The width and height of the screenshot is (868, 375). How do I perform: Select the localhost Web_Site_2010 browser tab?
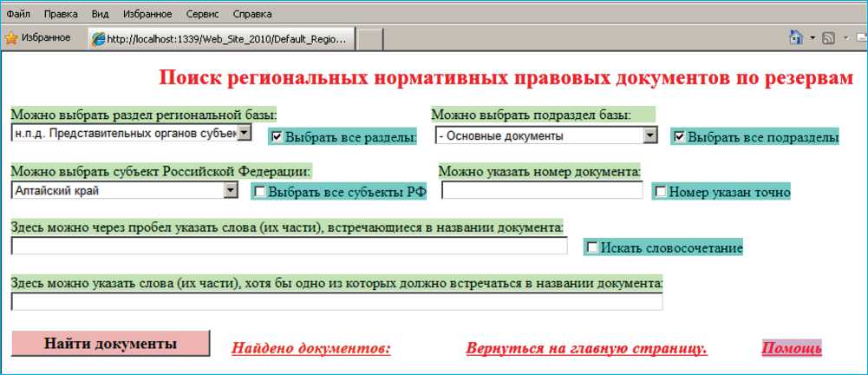(220, 39)
